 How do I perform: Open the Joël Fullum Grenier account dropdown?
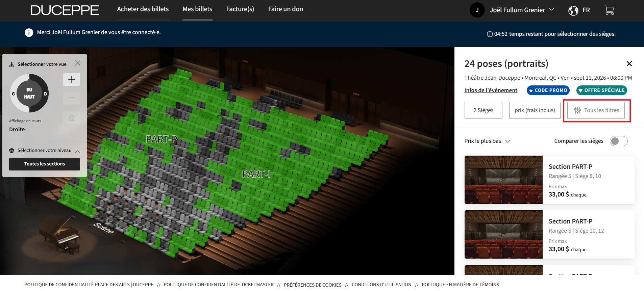click(522, 10)
